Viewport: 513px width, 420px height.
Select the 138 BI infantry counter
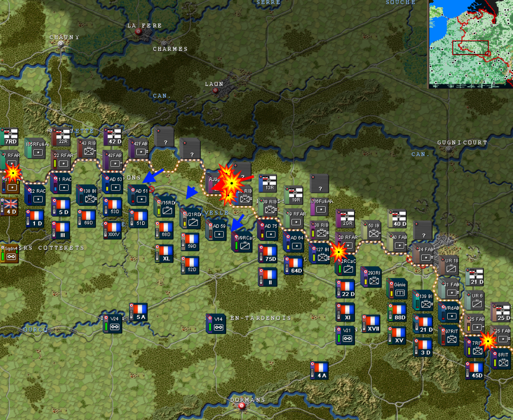tap(88, 195)
